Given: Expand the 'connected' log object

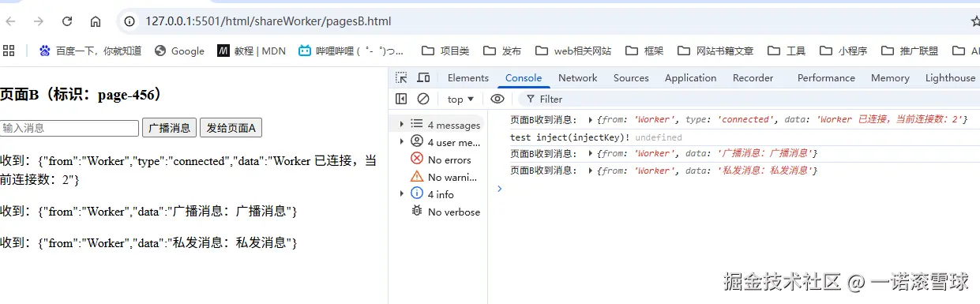Looking at the screenshot, I should pyautogui.click(x=591, y=120).
